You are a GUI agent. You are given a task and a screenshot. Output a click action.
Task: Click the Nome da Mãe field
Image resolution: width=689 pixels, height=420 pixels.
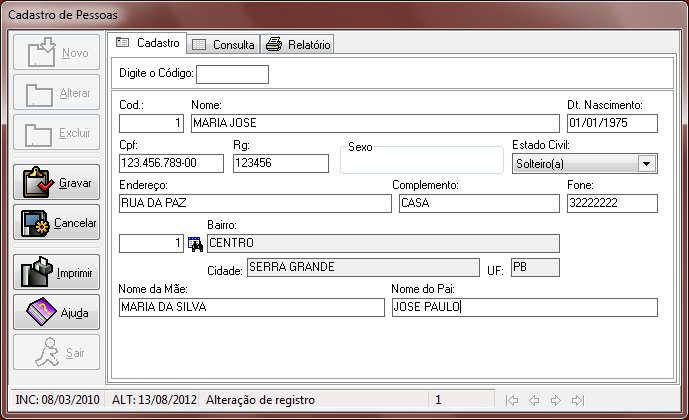pyautogui.click(x=250, y=307)
